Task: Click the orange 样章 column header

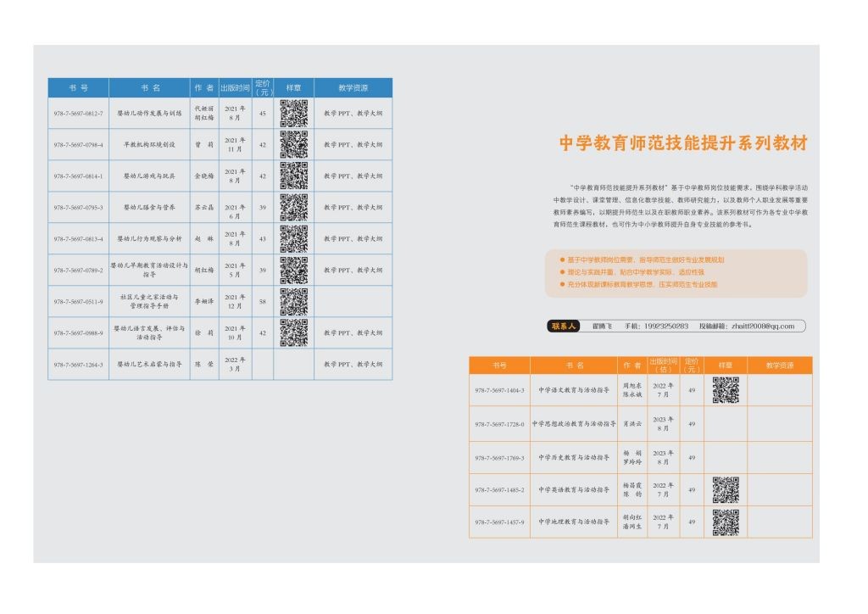Action: (725, 366)
